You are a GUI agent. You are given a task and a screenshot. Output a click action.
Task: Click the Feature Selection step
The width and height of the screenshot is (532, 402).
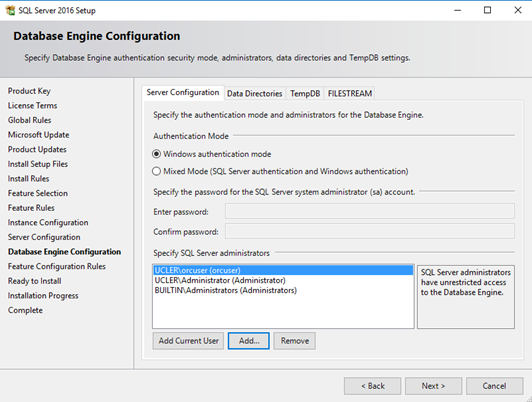pos(38,193)
